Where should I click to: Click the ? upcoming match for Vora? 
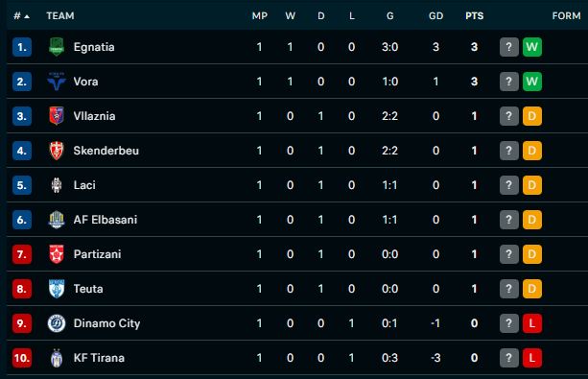[x=509, y=82]
